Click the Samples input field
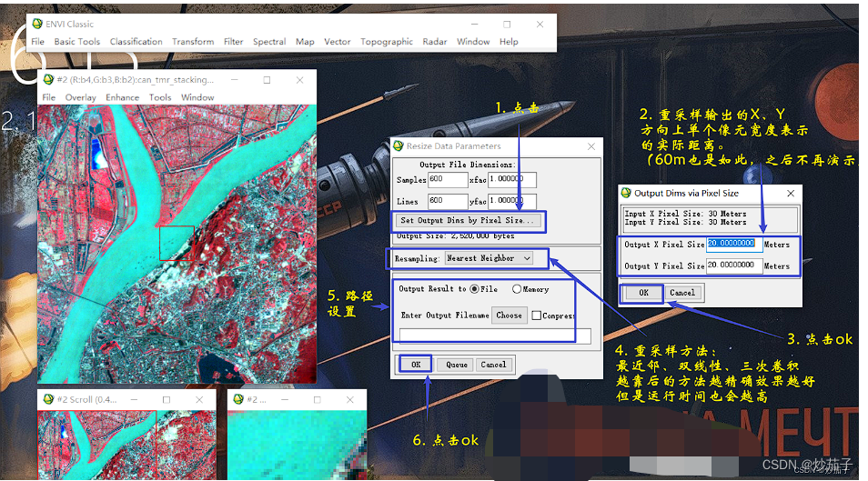This screenshot has width=868, height=481. click(x=448, y=180)
